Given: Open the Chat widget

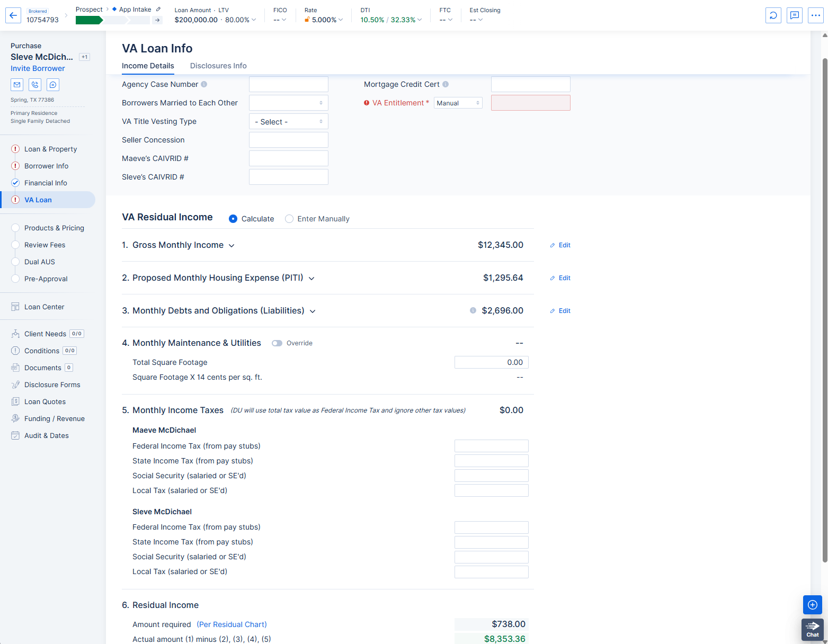Looking at the screenshot, I should coord(813,629).
